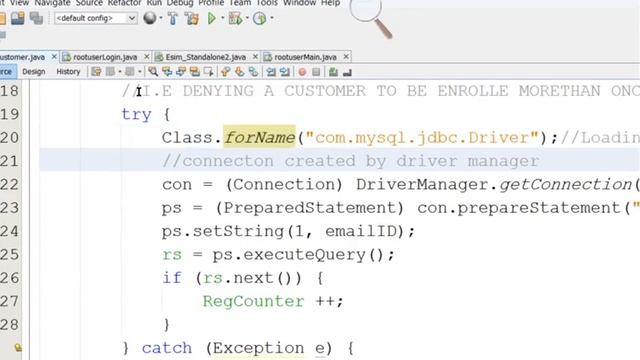
Task: Click Shift Line Left icon
Action: point(271,72)
